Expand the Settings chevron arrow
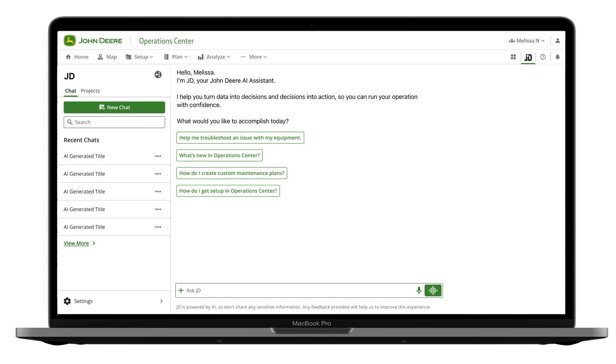Screen dimensions: 616x364 coord(161,301)
